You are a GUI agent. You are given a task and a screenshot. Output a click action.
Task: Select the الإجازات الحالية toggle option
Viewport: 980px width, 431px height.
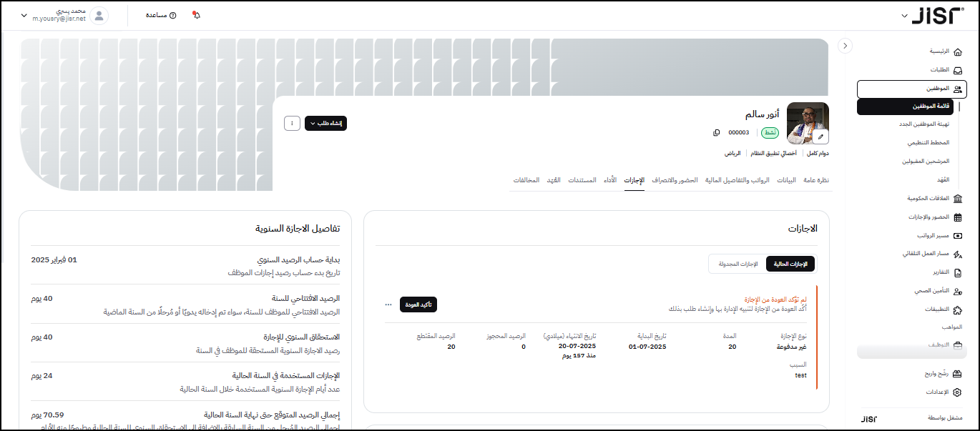790,264
